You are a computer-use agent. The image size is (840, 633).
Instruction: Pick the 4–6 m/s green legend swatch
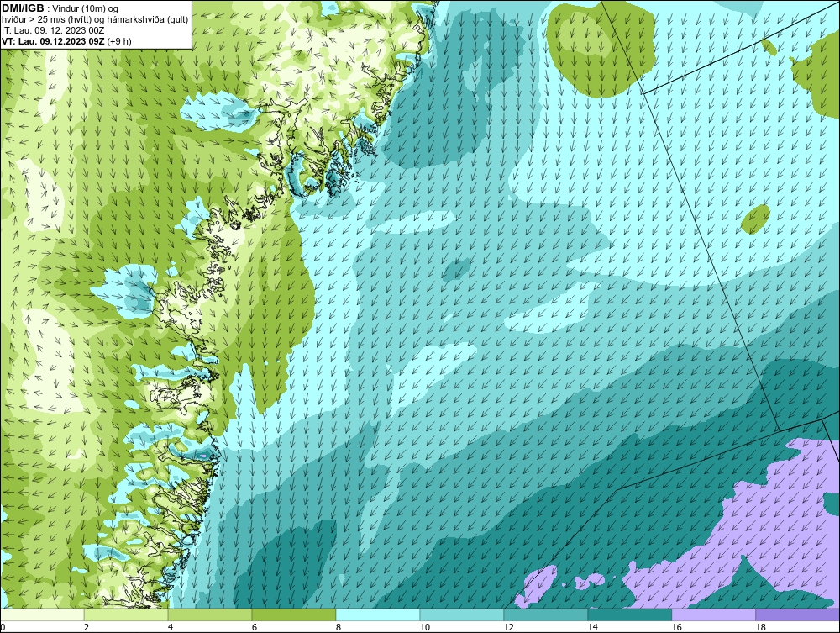click(x=210, y=615)
